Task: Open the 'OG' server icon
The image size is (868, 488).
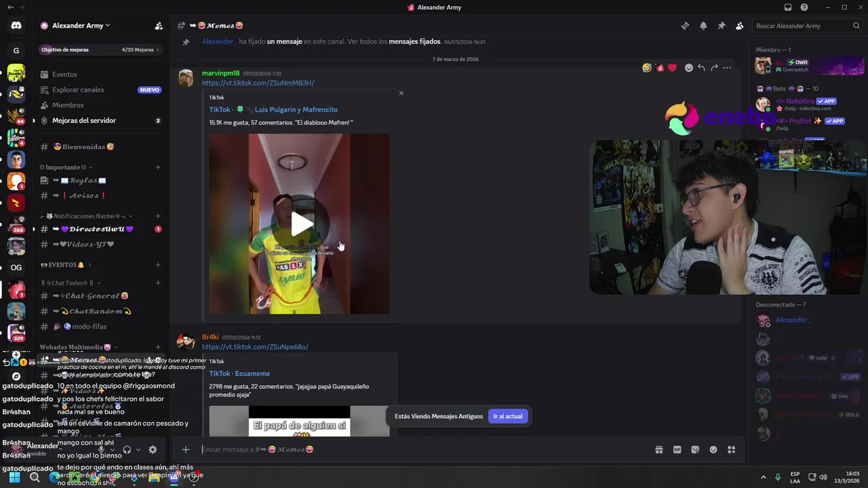Action: (x=16, y=267)
